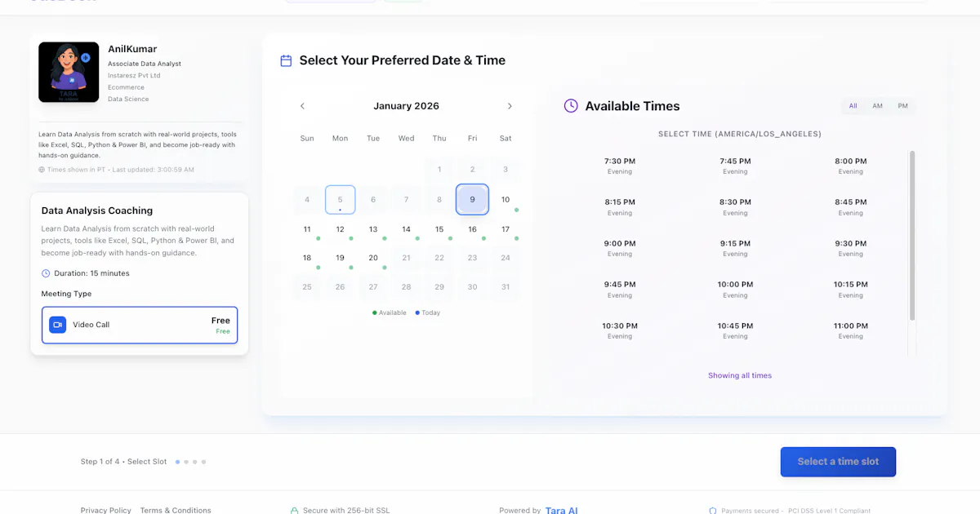Click the Duration: 15 minutes text

91,273
